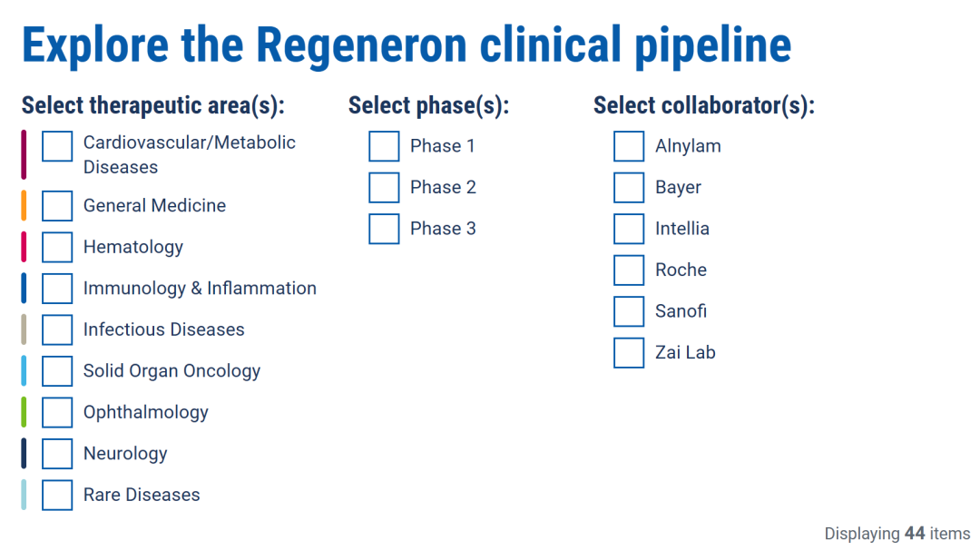This screenshot has width=980, height=560.
Task: Click the green Ophthalmology color bar
Action: (24, 412)
